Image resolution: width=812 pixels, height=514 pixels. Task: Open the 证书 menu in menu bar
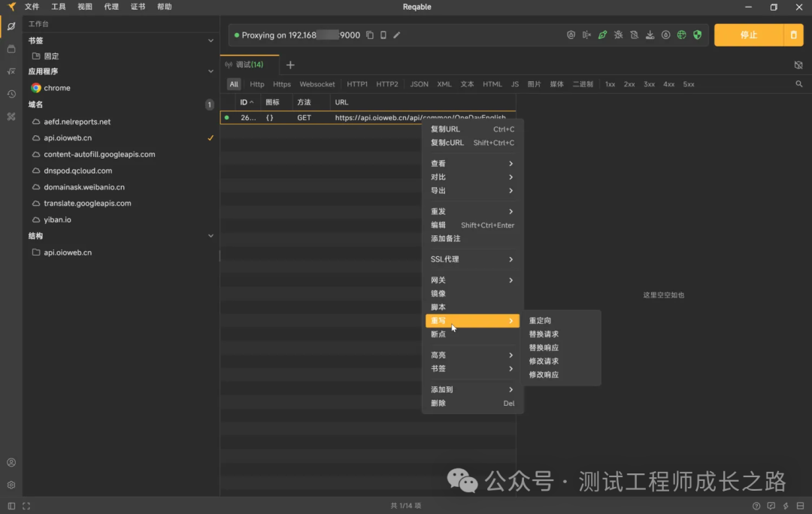click(138, 7)
